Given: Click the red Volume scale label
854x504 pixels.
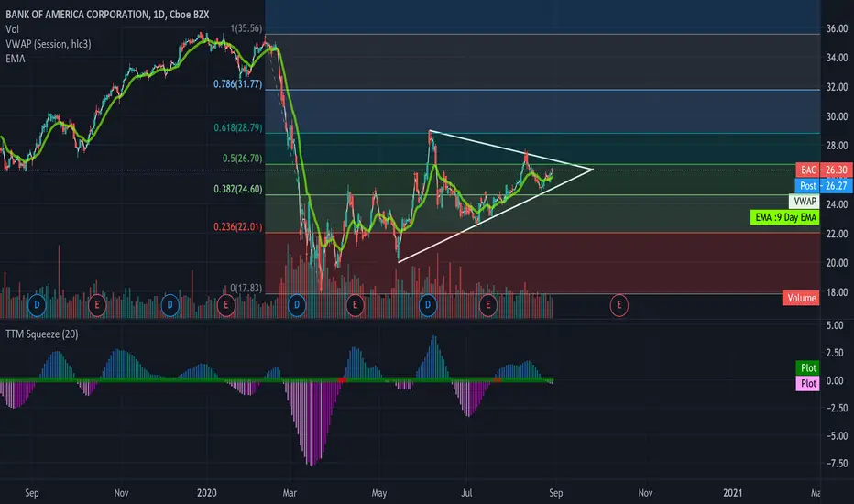Looking at the screenshot, I should (801, 298).
